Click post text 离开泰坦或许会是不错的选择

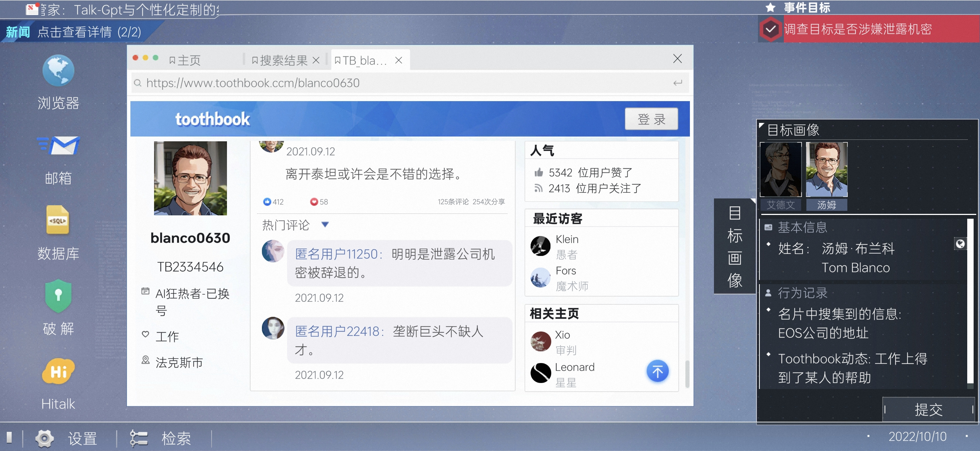click(x=374, y=174)
